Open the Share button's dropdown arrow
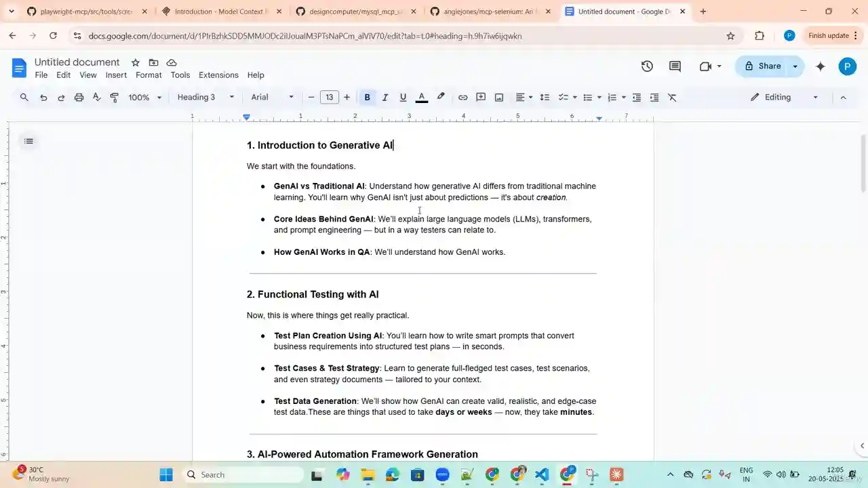The width and height of the screenshot is (868, 488). (x=795, y=66)
